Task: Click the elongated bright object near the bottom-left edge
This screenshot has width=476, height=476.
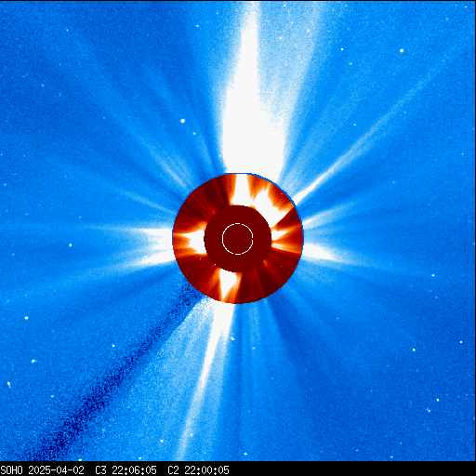Action: point(9,385)
